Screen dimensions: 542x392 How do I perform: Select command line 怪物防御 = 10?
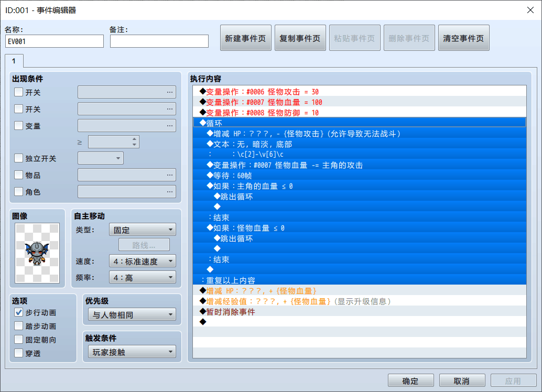point(360,112)
